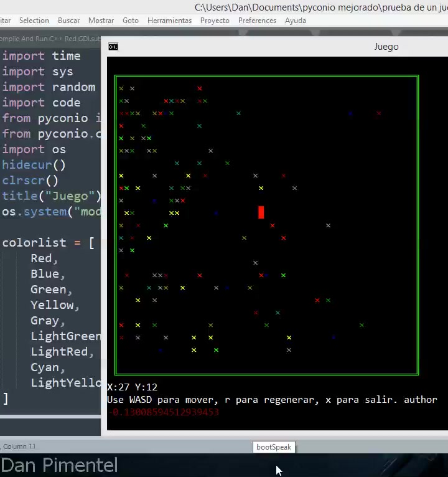Click the closing bracket of colorlist
Image resolution: width=448 pixels, height=477 pixels.
pyautogui.click(x=6, y=399)
